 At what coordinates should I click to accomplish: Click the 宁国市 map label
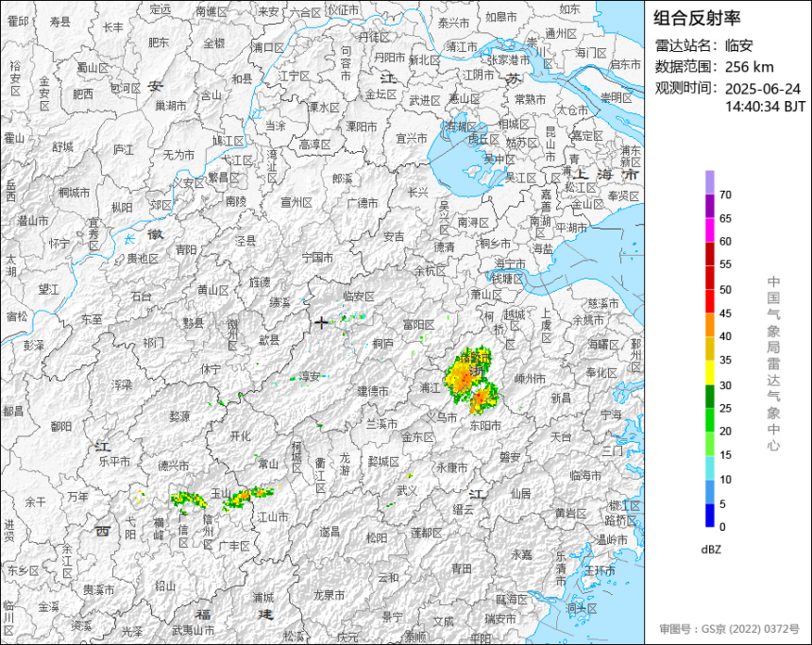(317, 257)
